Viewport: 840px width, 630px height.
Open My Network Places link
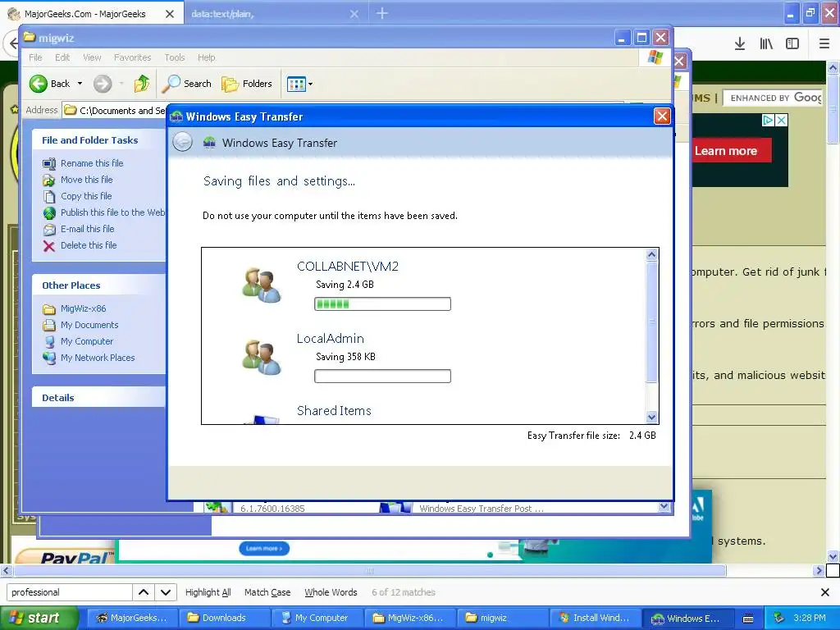pyautogui.click(x=98, y=358)
